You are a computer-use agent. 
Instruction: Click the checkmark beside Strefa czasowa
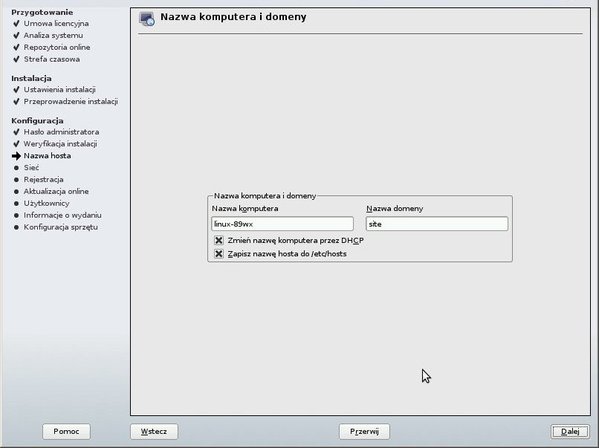point(16,59)
